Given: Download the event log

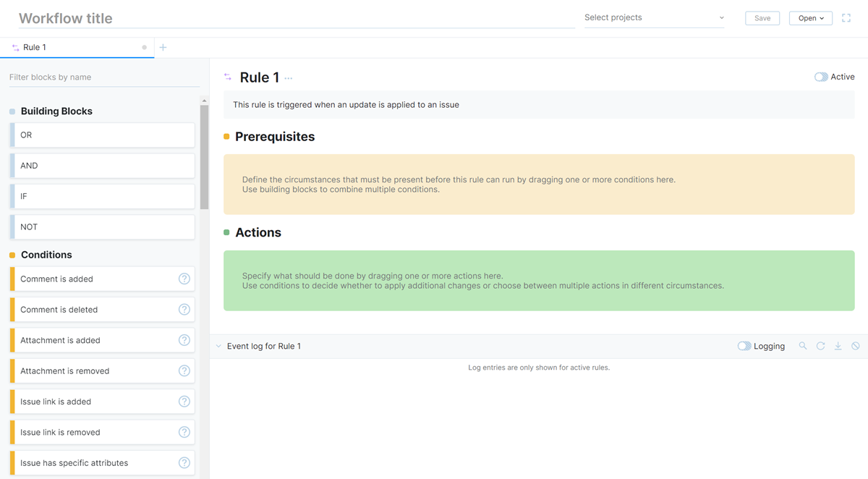Looking at the screenshot, I should pos(838,346).
